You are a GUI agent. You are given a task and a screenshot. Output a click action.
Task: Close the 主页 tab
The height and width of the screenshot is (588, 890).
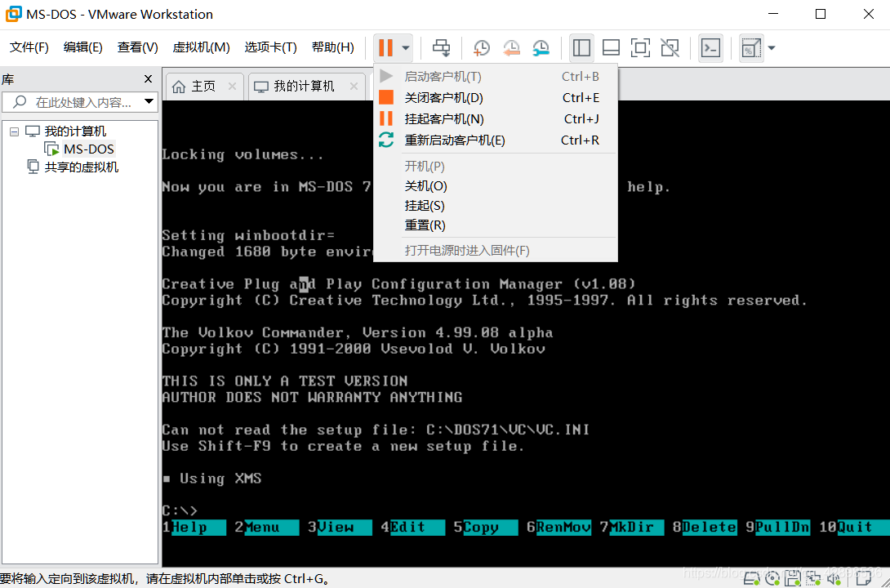[232, 87]
